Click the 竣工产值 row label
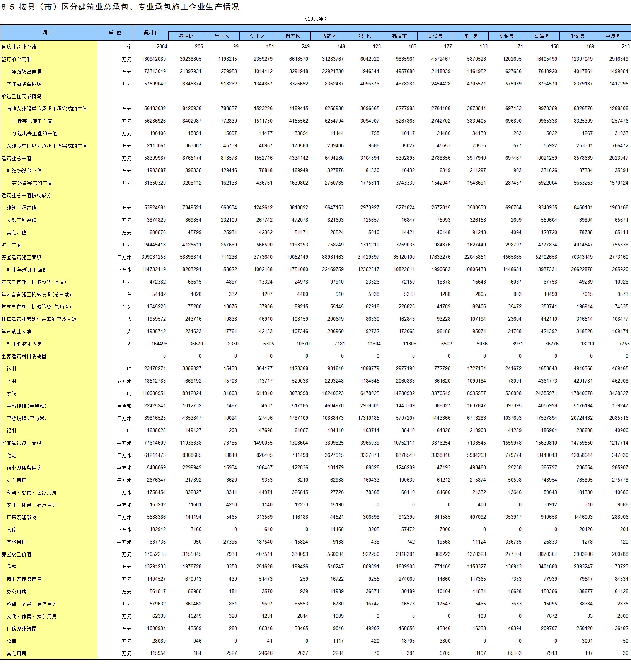 [11, 245]
